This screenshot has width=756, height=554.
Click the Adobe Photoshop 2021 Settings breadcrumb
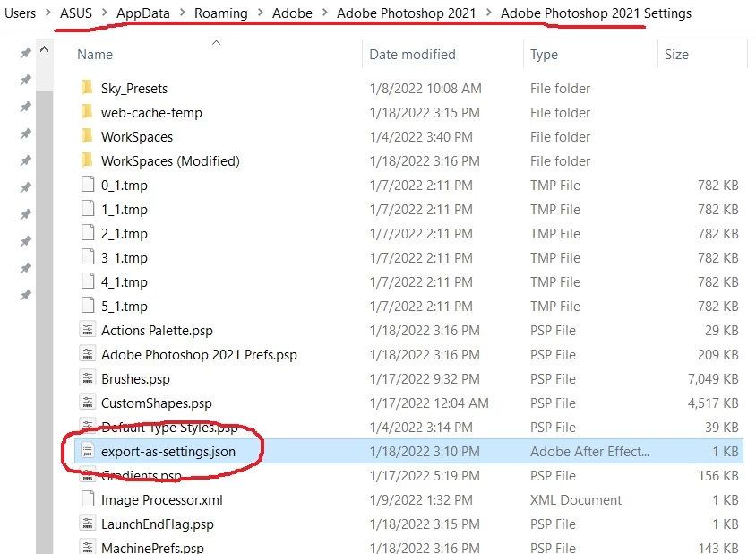(x=596, y=13)
